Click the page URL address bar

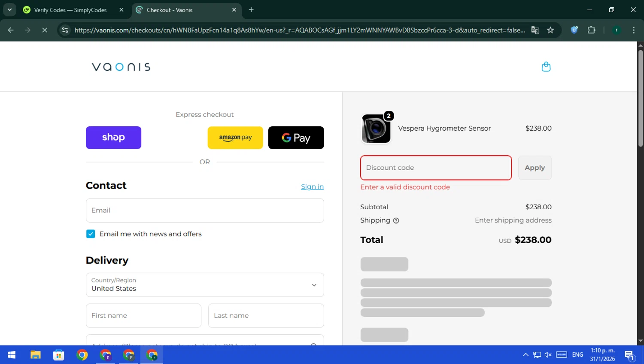tap(299, 30)
